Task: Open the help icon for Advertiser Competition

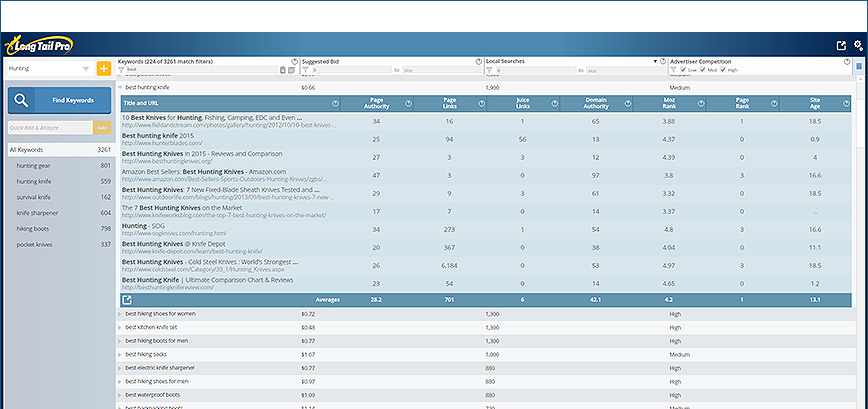Action: pos(847,61)
